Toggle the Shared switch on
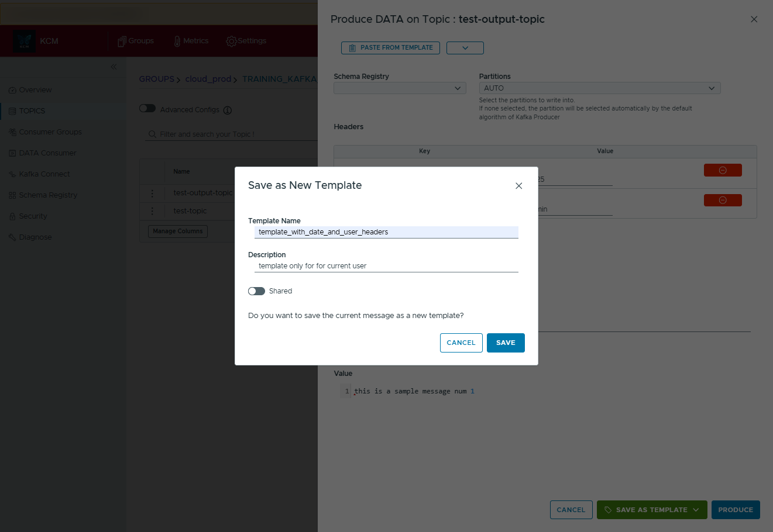 (x=256, y=291)
